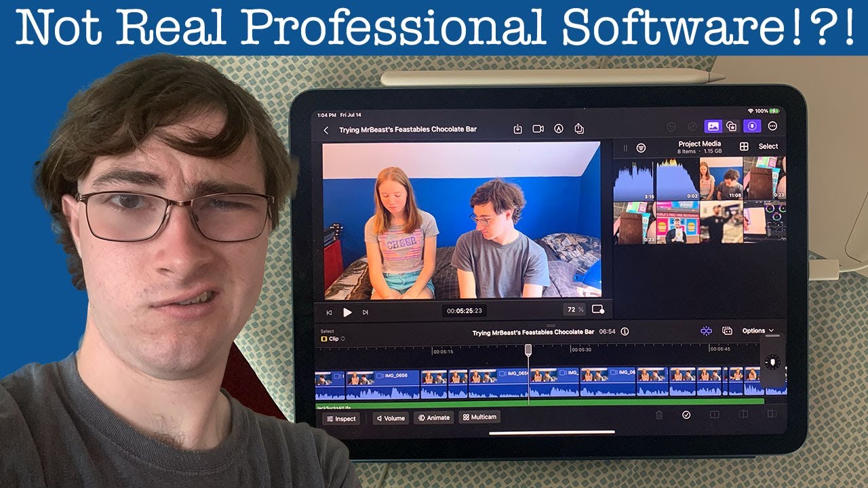Toggle the voiceover microphone button

pos(752,126)
